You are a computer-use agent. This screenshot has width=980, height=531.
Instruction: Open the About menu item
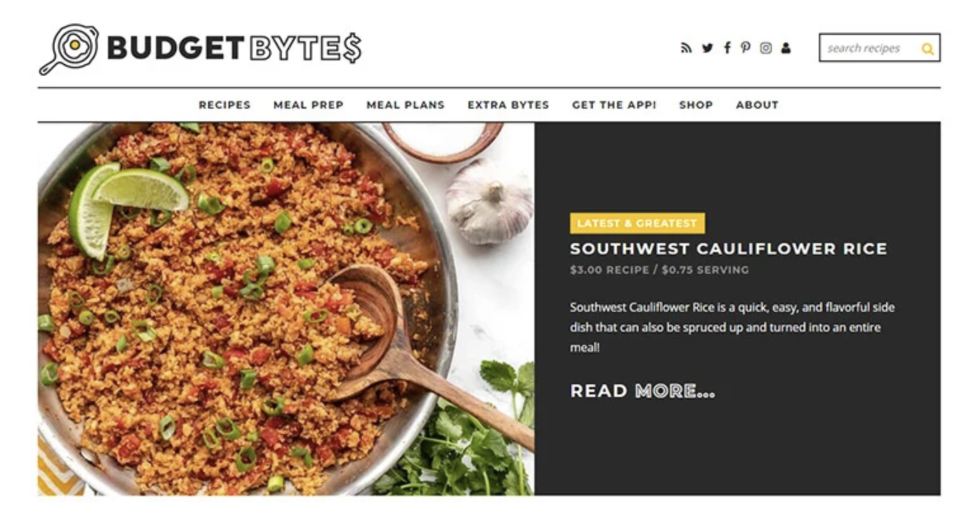click(x=757, y=105)
